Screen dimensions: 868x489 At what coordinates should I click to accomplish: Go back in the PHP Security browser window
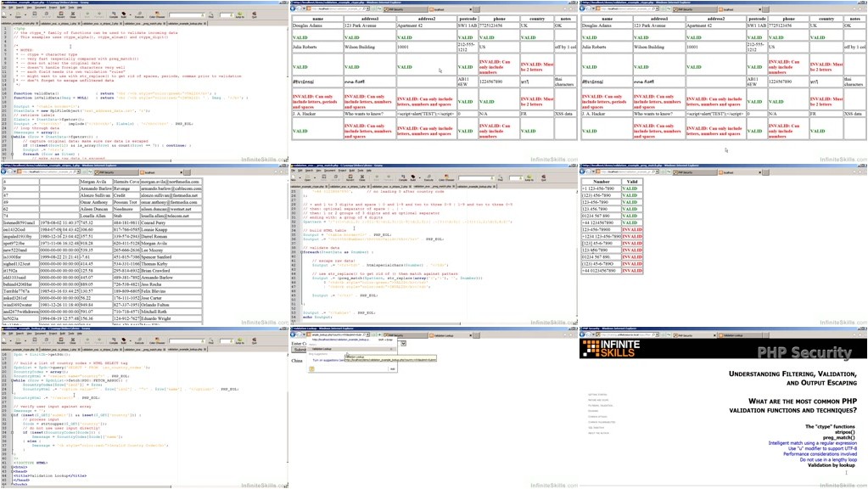(x=582, y=334)
